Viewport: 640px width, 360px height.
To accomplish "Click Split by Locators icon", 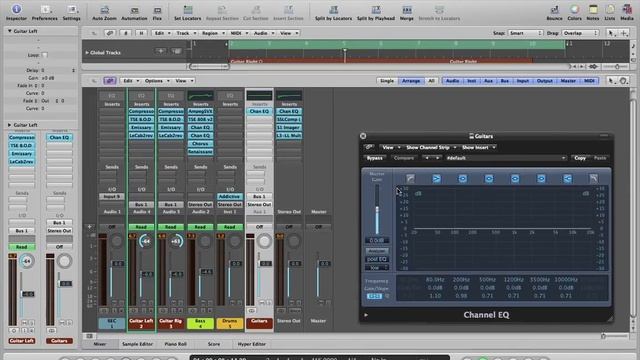I will click(x=333, y=12).
